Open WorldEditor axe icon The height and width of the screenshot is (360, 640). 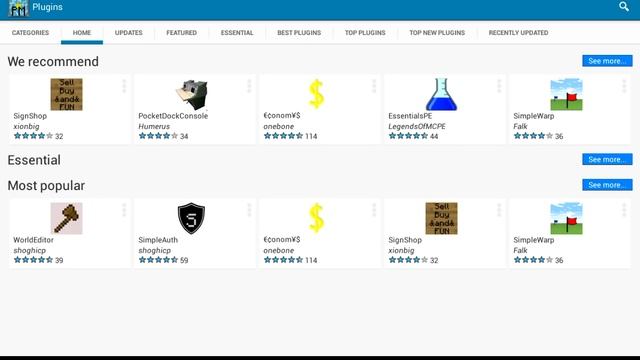[x=67, y=218]
